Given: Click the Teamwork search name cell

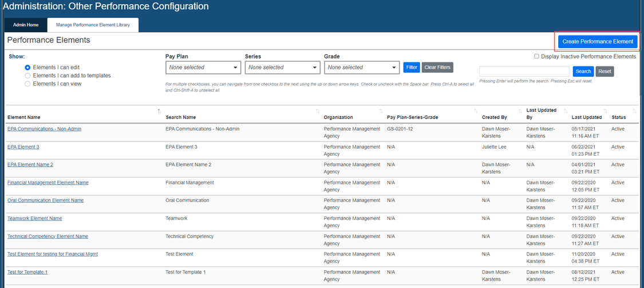Looking at the screenshot, I should [x=176, y=218].
